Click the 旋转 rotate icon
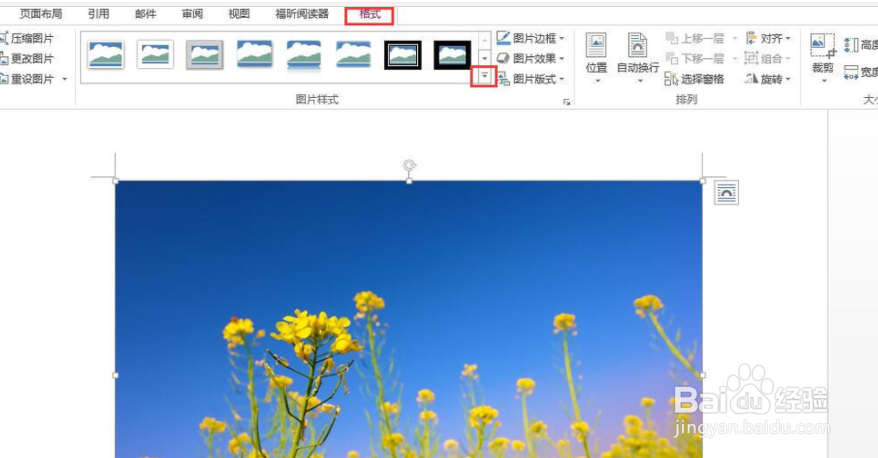This screenshot has height=458, width=878. (751, 79)
